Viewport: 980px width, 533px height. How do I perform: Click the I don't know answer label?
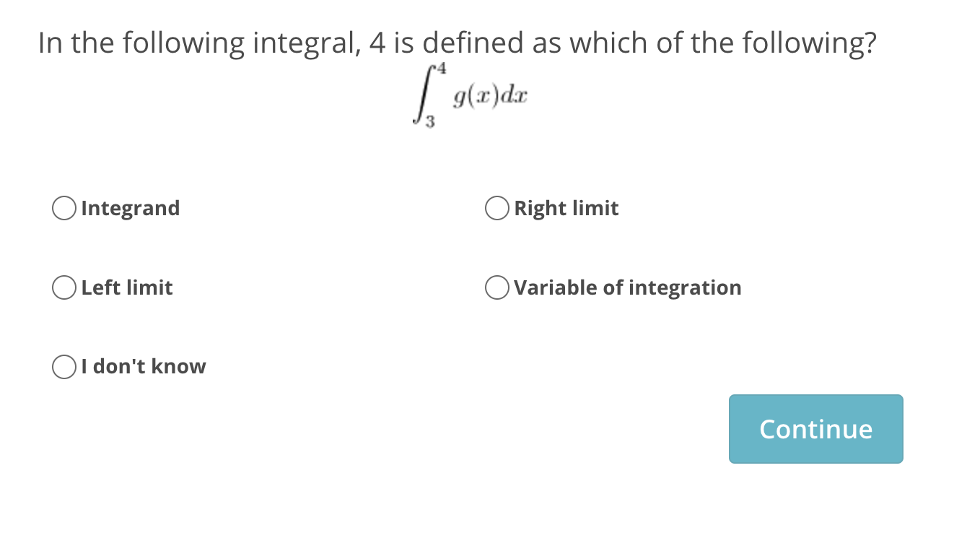pyautogui.click(x=142, y=366)
